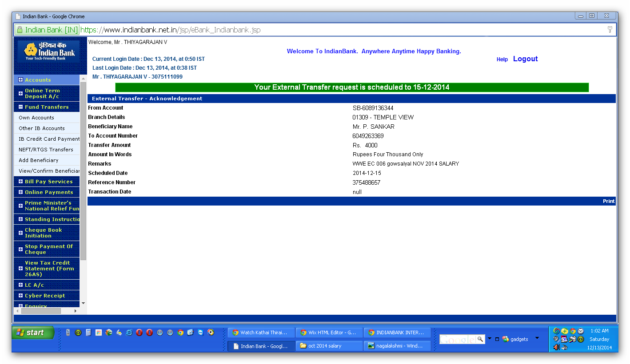Screen dimensions: 630x364
Task: Switch to Watch Kathai Thirai taskbar window
Action: pyautogui.click(x=261, y=332)
